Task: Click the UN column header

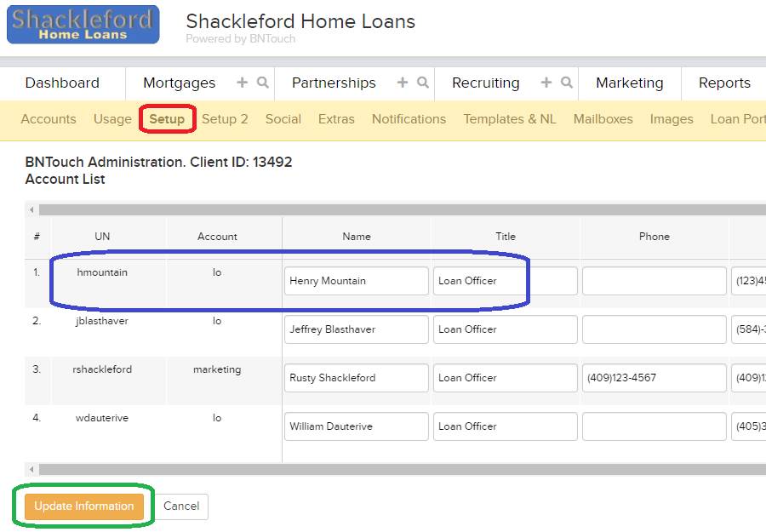Action: (102, 237)
